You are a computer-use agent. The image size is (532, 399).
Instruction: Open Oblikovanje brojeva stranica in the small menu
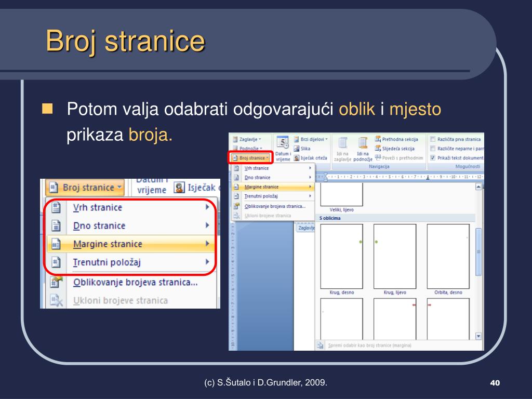(273, 206)
